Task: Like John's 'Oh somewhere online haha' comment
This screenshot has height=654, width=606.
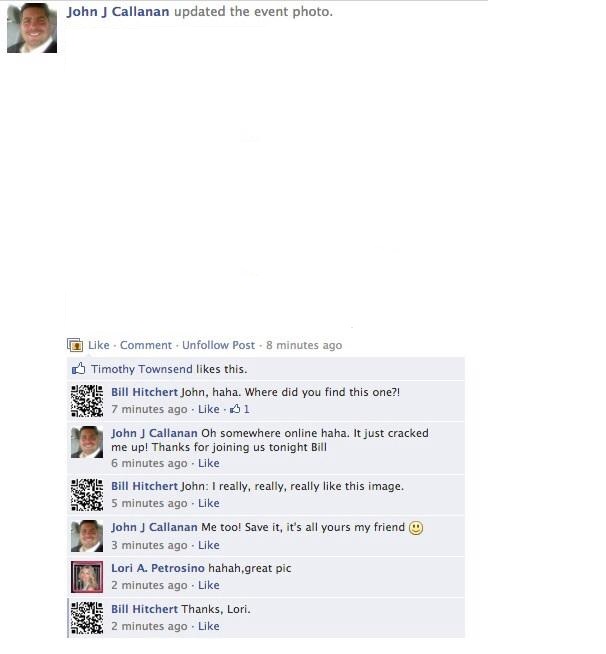Action: tap(209, 463)
